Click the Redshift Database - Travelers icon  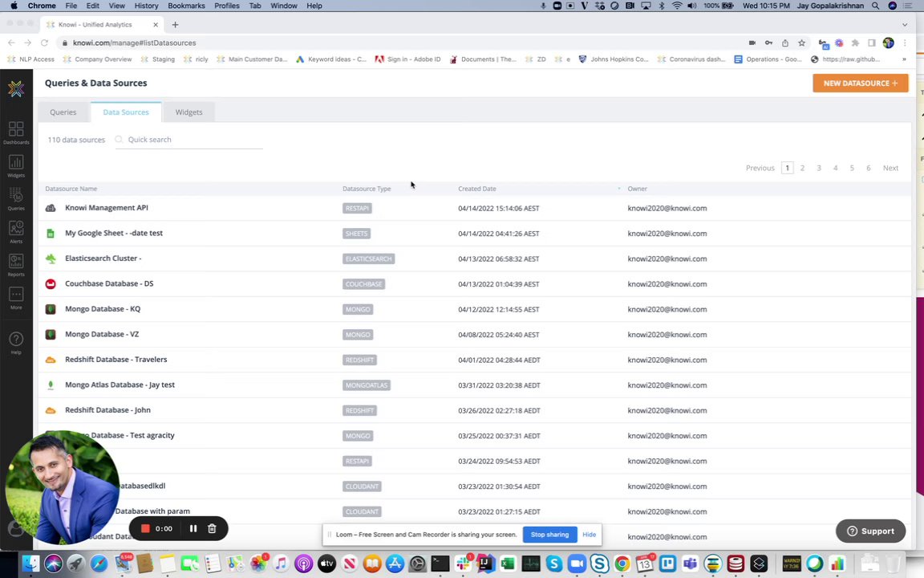[x=51, y=360]
